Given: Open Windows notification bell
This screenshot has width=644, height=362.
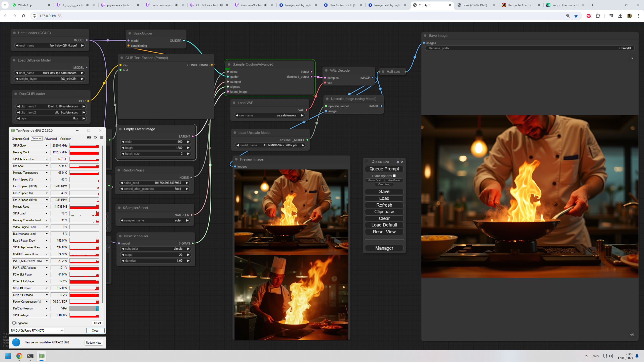Looking at the screenshot, I should click(x=637, y=356).
